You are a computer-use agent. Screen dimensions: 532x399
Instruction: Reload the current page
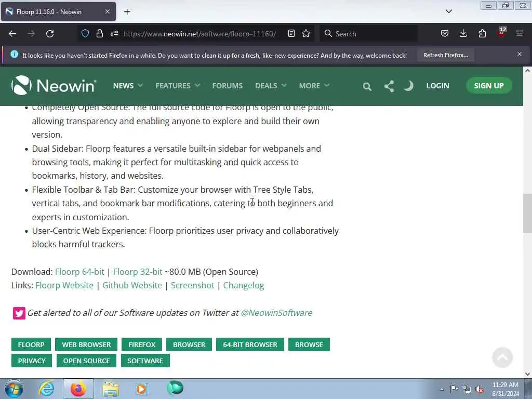point(50,34)
